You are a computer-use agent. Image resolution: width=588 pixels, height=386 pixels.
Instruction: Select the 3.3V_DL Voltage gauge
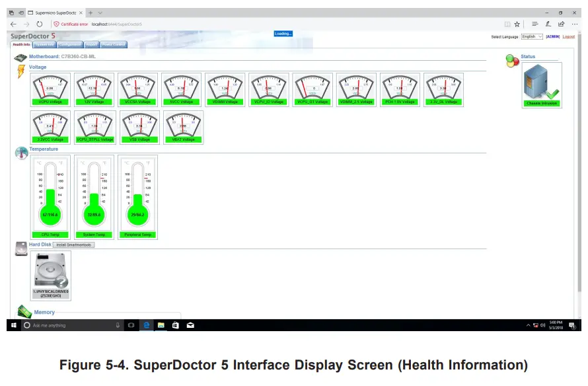pos(443,90)
